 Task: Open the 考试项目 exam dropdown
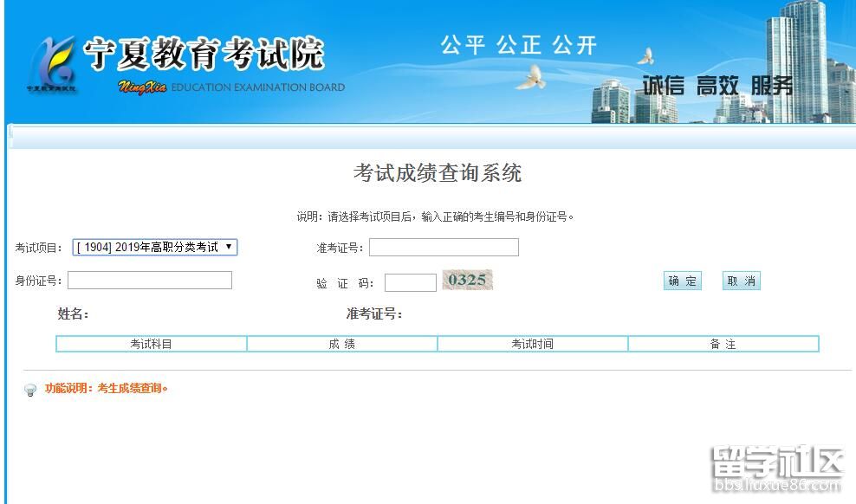click(154, 248)
